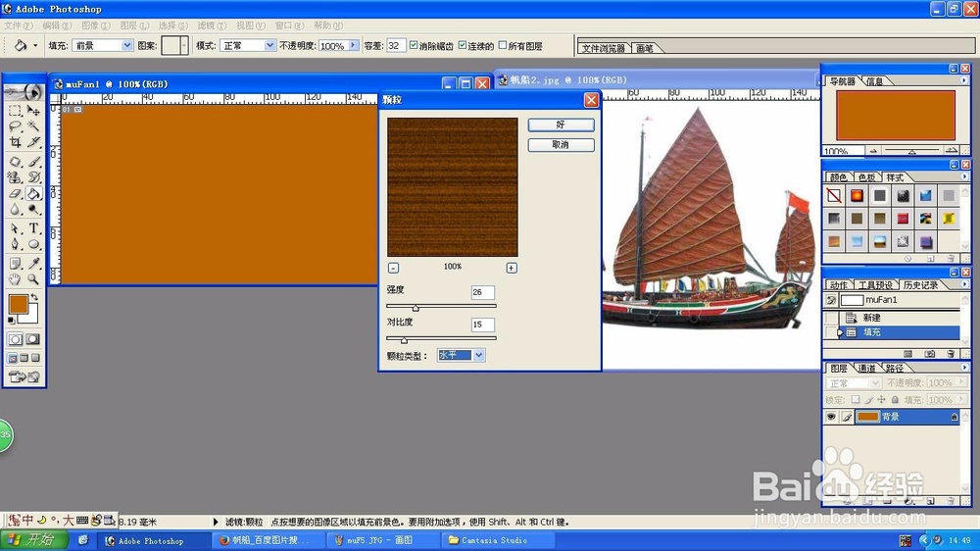Click the foreground color swatch
The image size is (980, 551).
[18, 305]
